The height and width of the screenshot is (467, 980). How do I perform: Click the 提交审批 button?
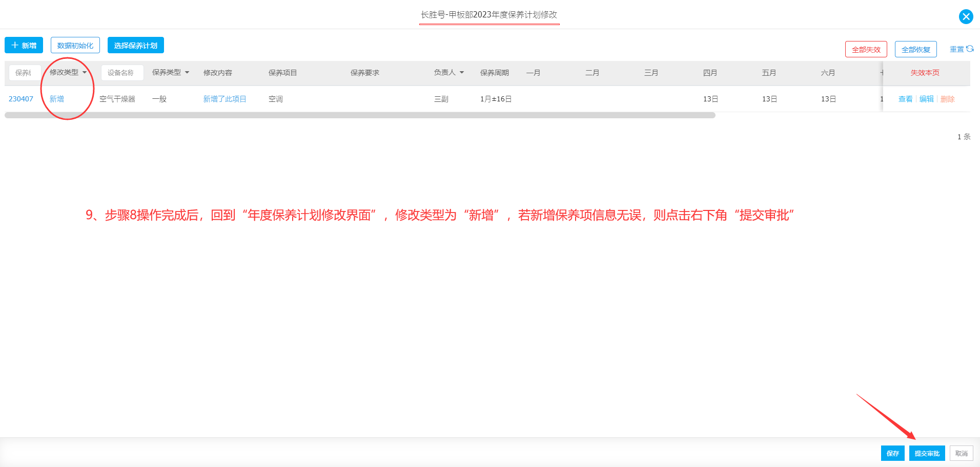(x=927, y=453)
